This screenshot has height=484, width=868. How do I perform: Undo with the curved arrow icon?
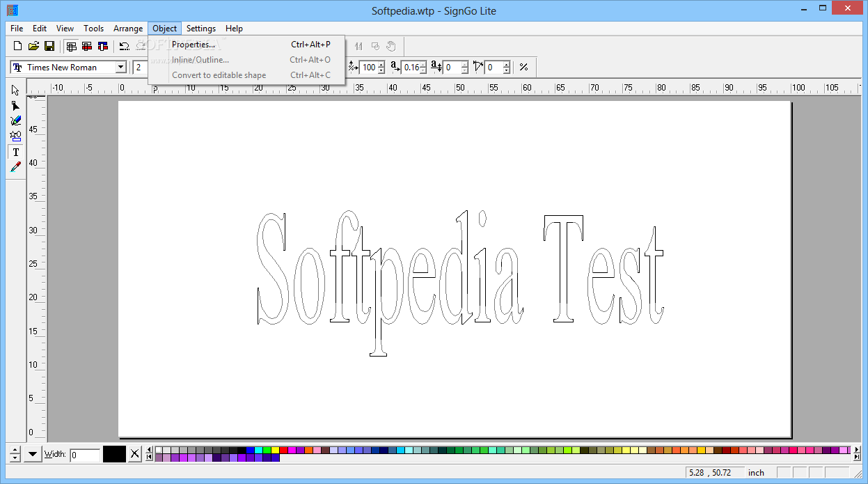click(125, 47)
